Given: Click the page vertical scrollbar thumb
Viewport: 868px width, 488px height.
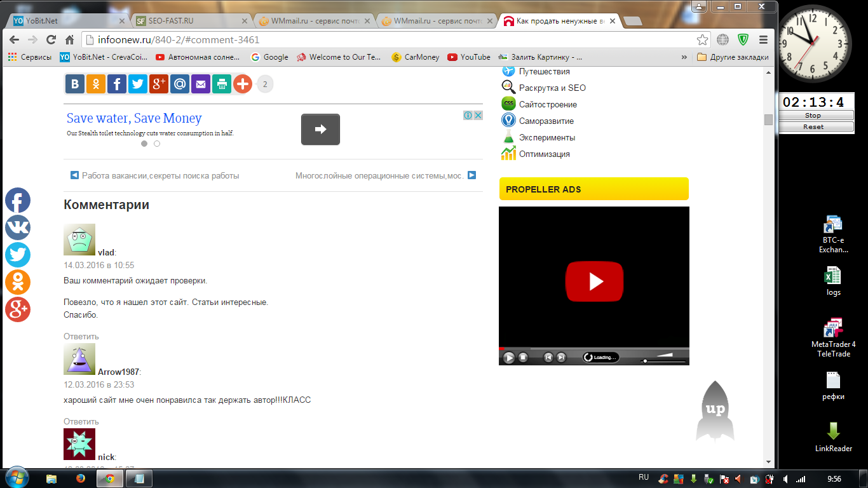Looking at the screenshot, I should [768, 120].
